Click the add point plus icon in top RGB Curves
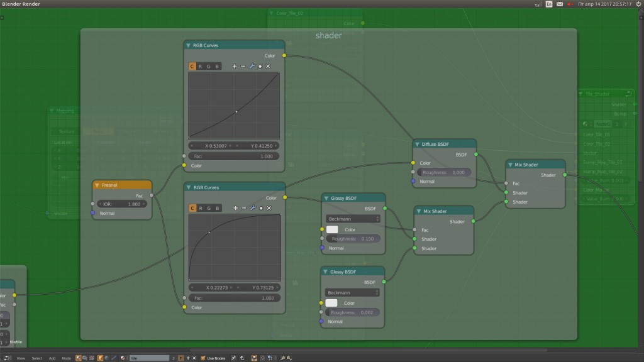The width and height of the screenshot is (644, 362). [x=235, y=66]
